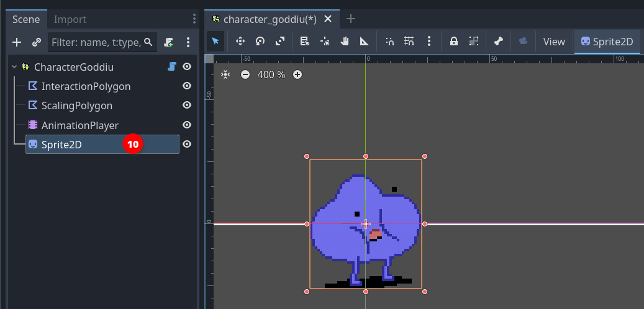Instantiate a child scene with link icon

click(x=37, y=42)
